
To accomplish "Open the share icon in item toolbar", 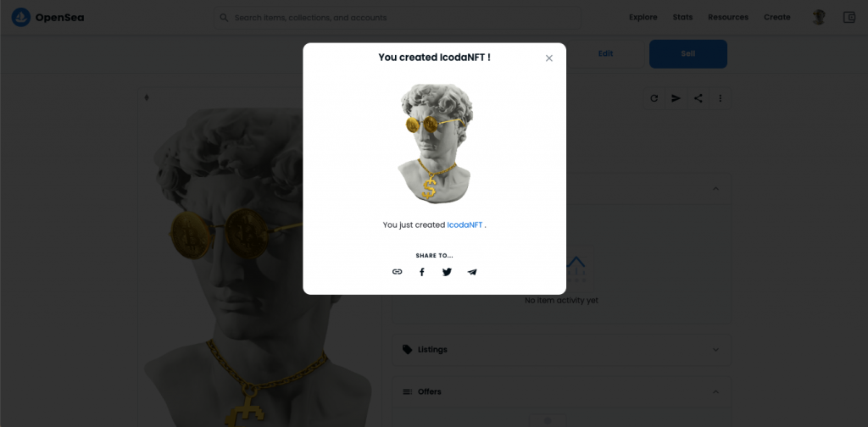I will (698, 98).
